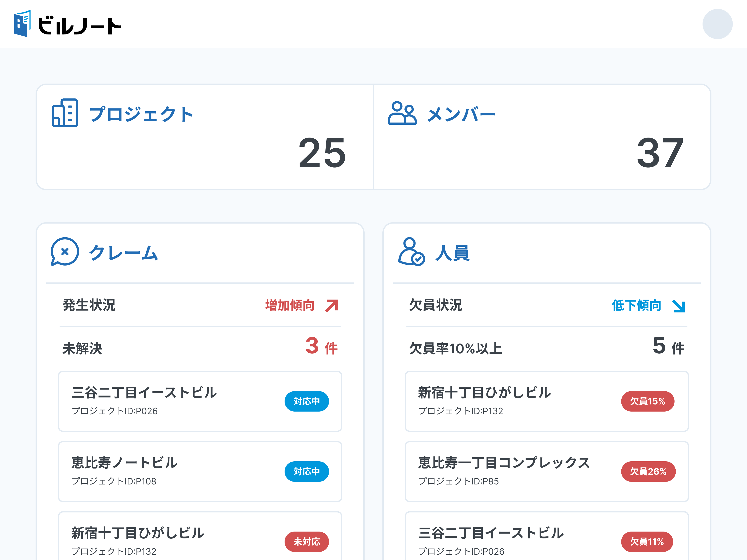The height and width of the screenshot is (560, 747).
Task: Toggle the 対応中 badge for 恵比寿ノートビル
Action: pyautogui.click(x=307, y=472)
